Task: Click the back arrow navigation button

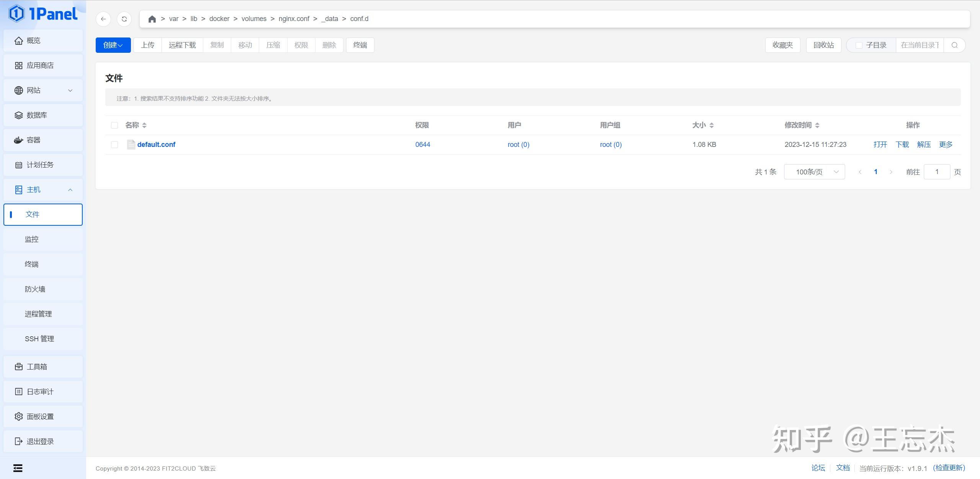Action: click(103, 19)
